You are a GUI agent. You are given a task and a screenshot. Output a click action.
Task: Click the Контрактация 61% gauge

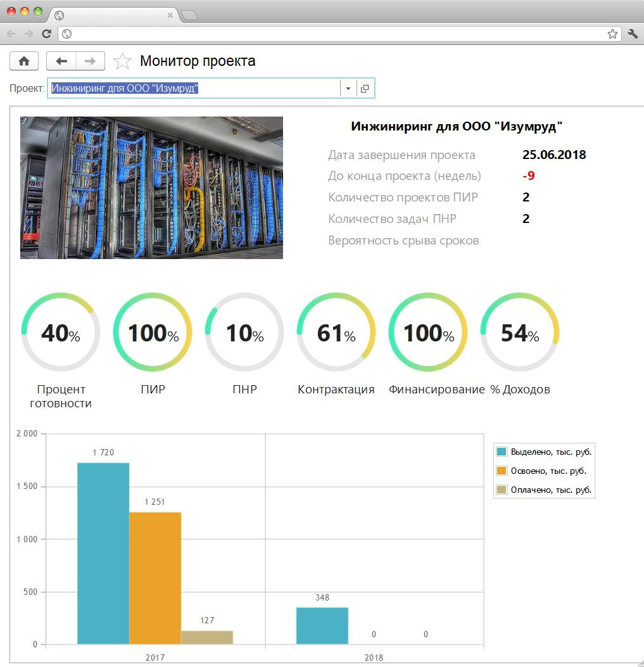(x=336, y=333)
